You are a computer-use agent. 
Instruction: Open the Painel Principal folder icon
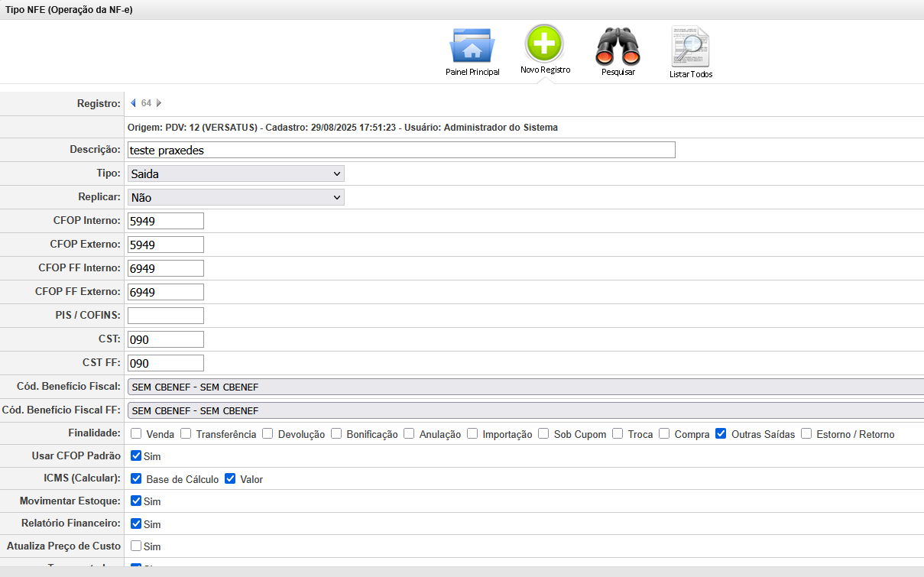pos(472,47)
